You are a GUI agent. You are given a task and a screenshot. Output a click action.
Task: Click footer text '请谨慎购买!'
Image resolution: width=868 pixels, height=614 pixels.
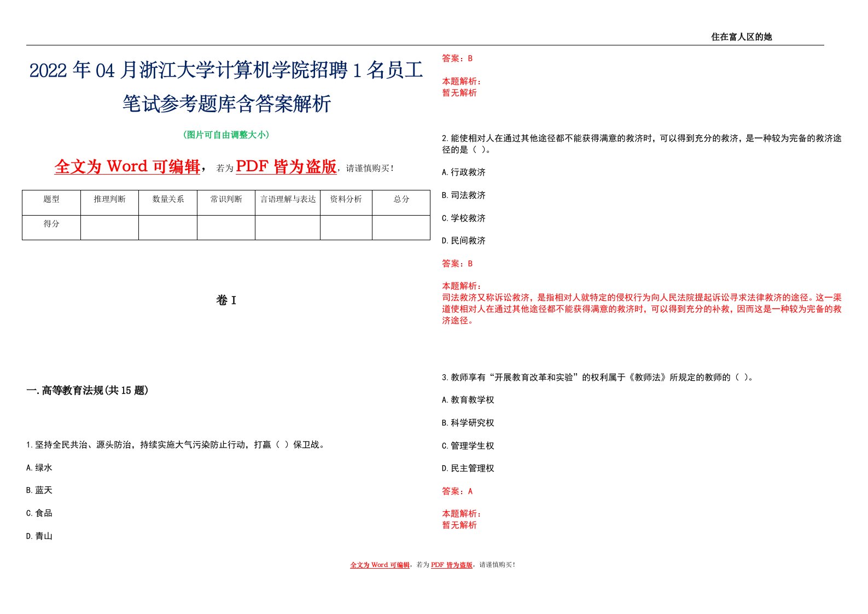(x=497, y=565)
